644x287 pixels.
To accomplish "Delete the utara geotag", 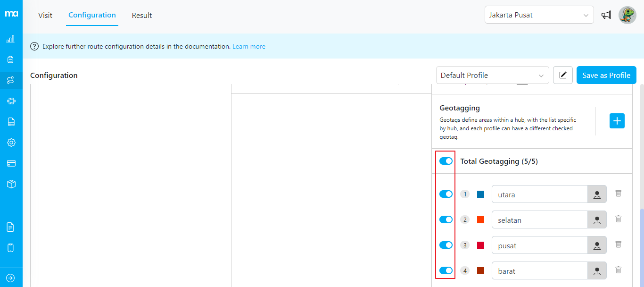I will (619, 194).
